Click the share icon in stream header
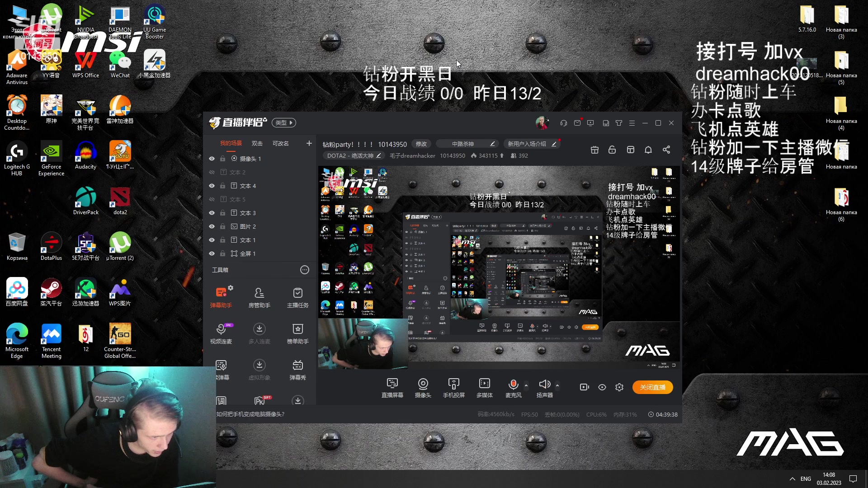Screen dimensions: 868x488 [x=666, y=150]
